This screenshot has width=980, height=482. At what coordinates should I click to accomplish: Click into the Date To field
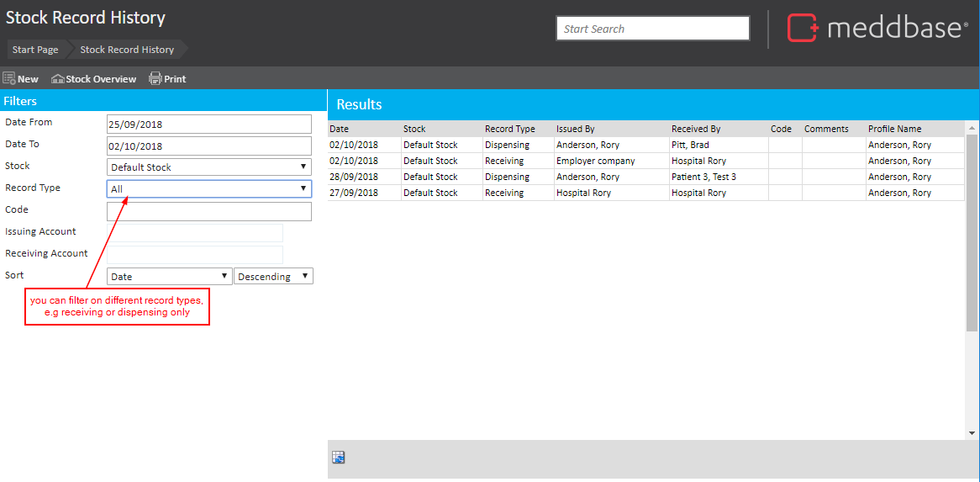[208, 146]
